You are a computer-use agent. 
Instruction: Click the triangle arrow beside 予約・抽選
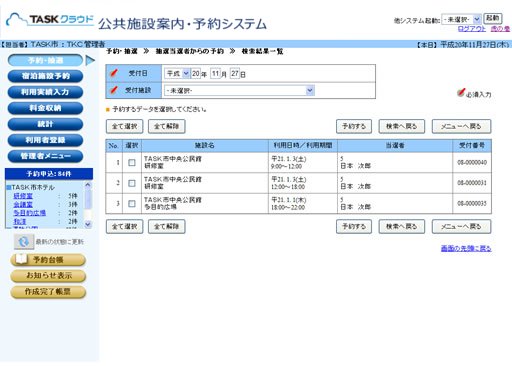[90, 60]
